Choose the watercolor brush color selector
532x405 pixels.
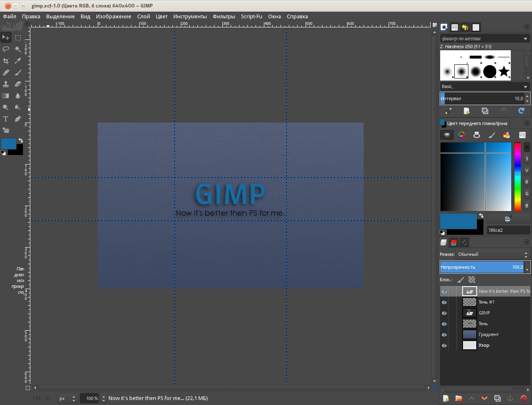492,135
